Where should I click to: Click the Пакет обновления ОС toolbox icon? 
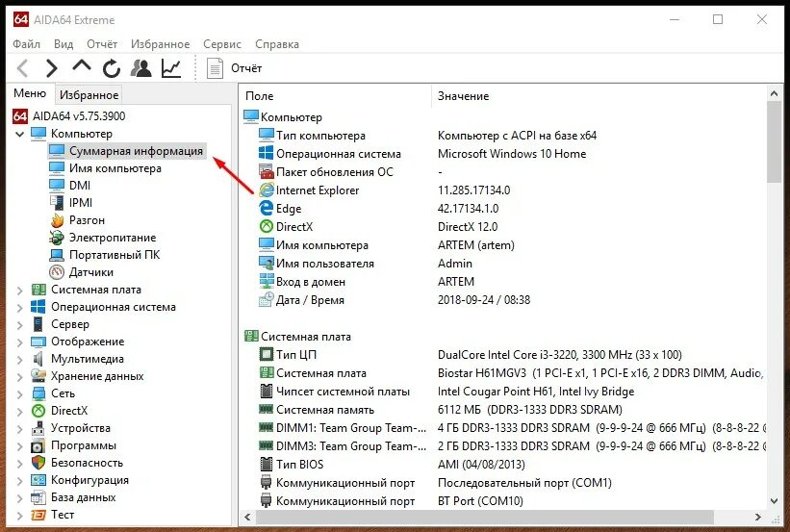[266, 172]
